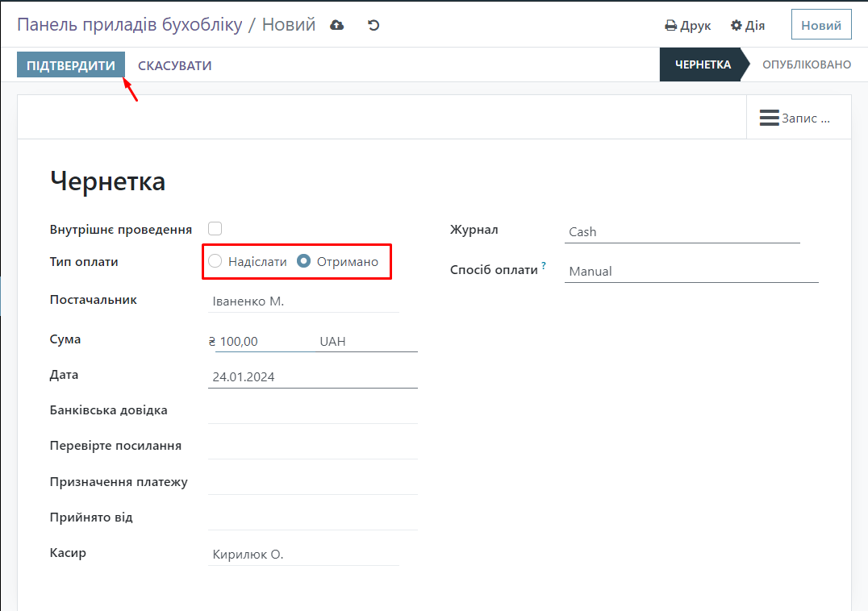Select the Отримано payment type radio
The image size is (868, 611).
pos(304,261)
